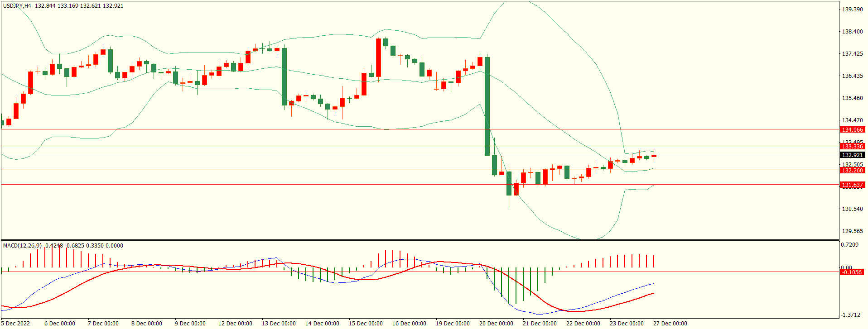868x329 pixels.
Task: Select the current price label 132.921
Action: tap(852, 155)
